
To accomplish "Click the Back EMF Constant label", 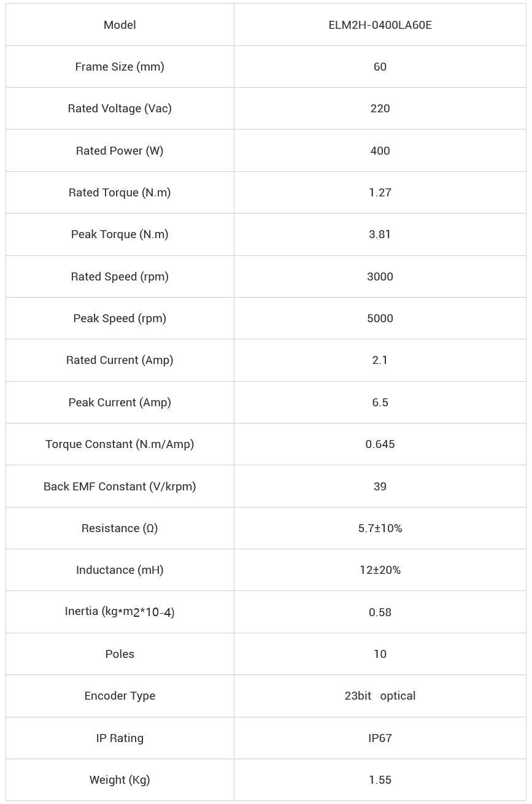I will (120, 487).
